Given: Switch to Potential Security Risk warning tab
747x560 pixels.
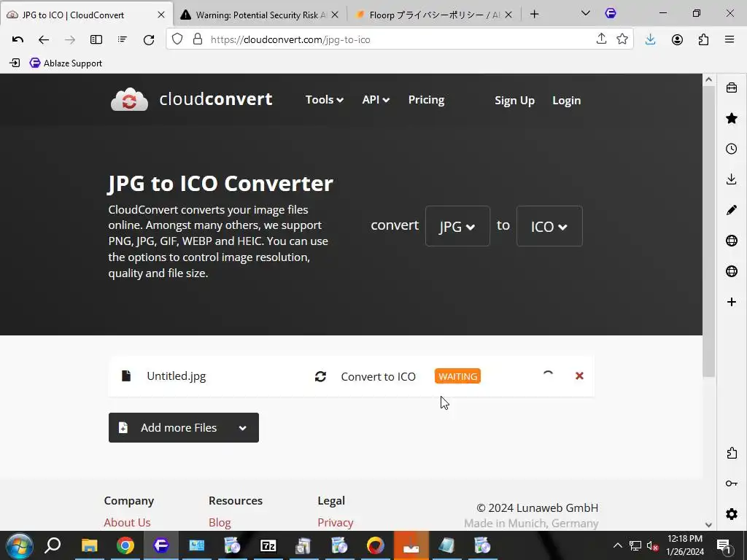Looking at the screenshot, I should 260,15.
